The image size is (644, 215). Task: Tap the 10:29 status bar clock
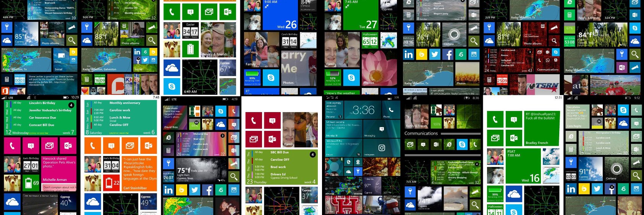(x=75, y=98)
